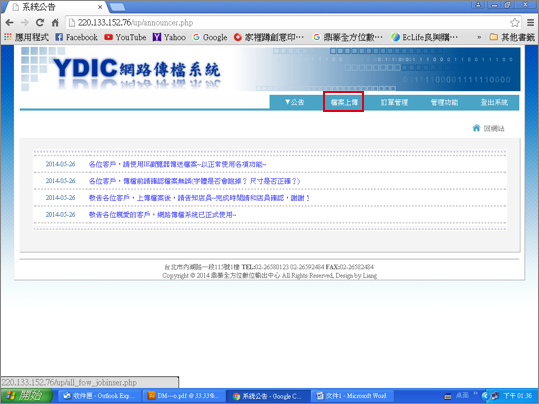Open the logout menu item at far right

(x=494, y=102)
